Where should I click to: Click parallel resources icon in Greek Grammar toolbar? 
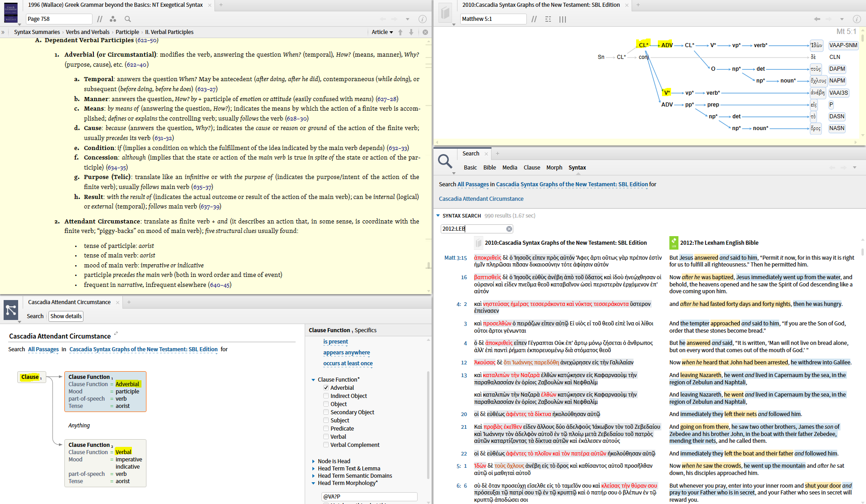tap(100, 19)
